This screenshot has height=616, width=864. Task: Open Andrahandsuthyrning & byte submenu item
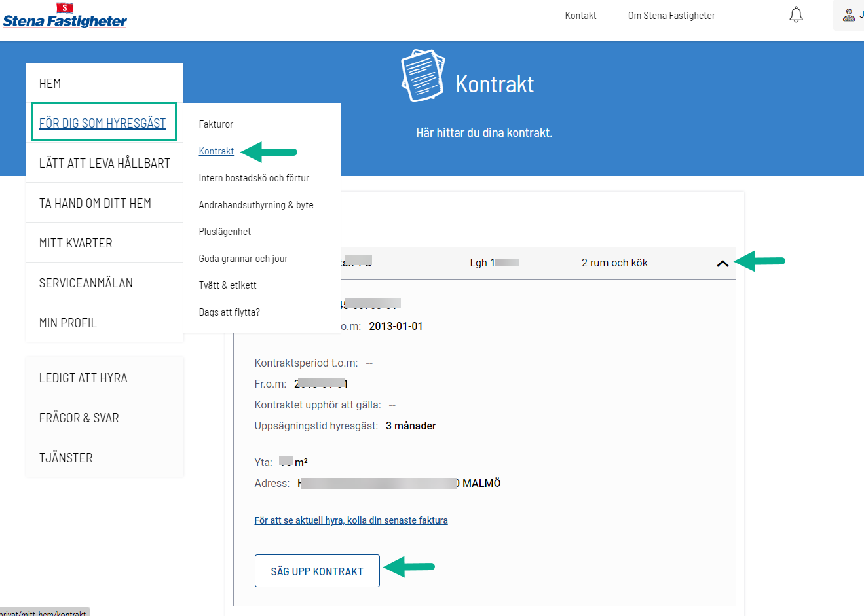pos(256,205)
